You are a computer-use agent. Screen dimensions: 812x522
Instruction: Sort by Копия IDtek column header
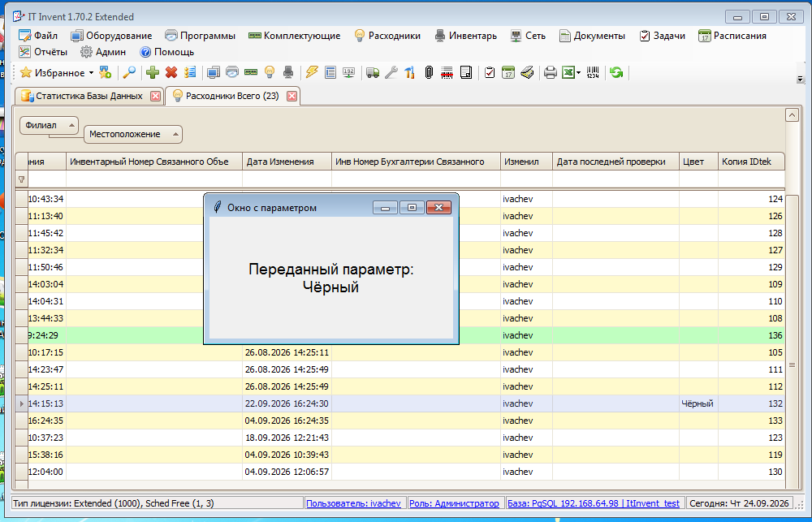pyautogui.click(x=751, y=162)
